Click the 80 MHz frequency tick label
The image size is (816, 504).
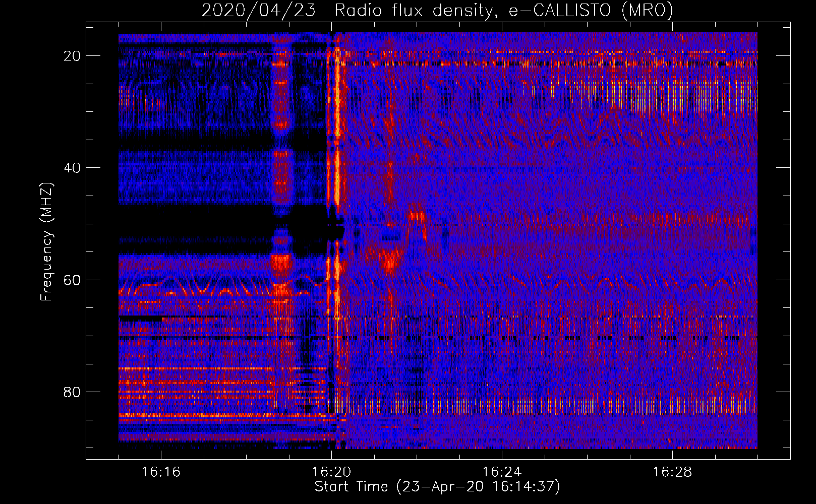pos(73,392)
